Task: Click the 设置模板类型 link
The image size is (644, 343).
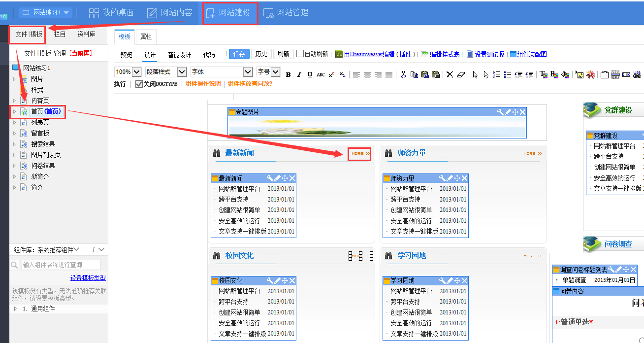Action: pos(88,278)
